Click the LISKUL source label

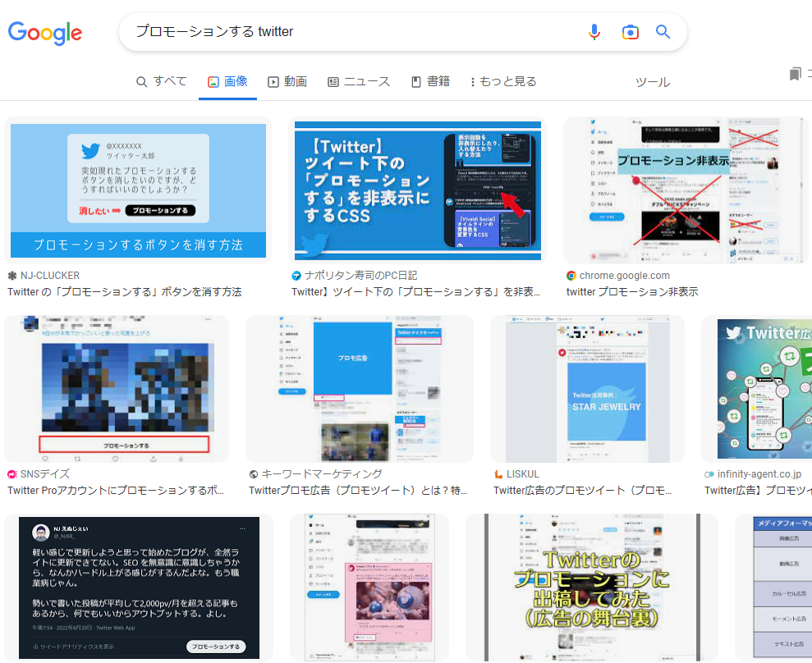click(x=522, y=474)
